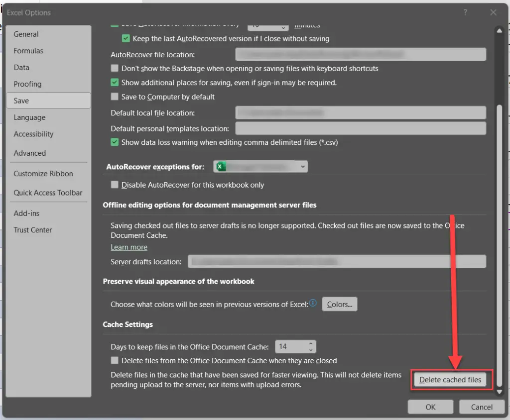Click the Delete cached files button

[450, 380]
